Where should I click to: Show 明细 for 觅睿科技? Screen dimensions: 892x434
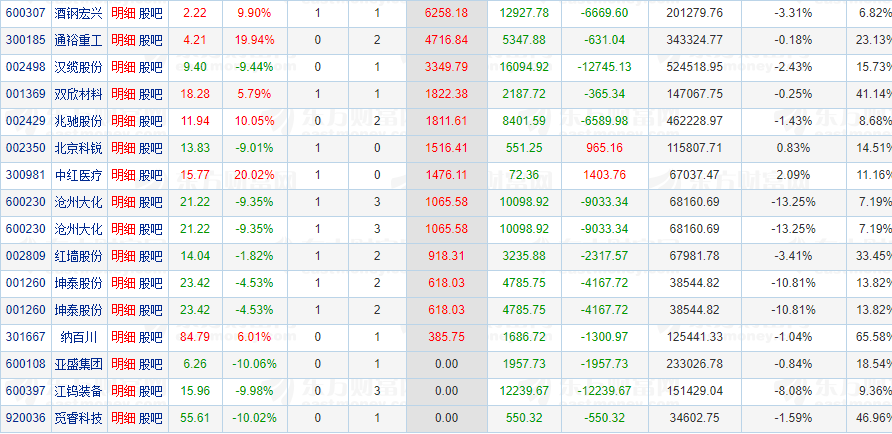[x=123, y=419]
